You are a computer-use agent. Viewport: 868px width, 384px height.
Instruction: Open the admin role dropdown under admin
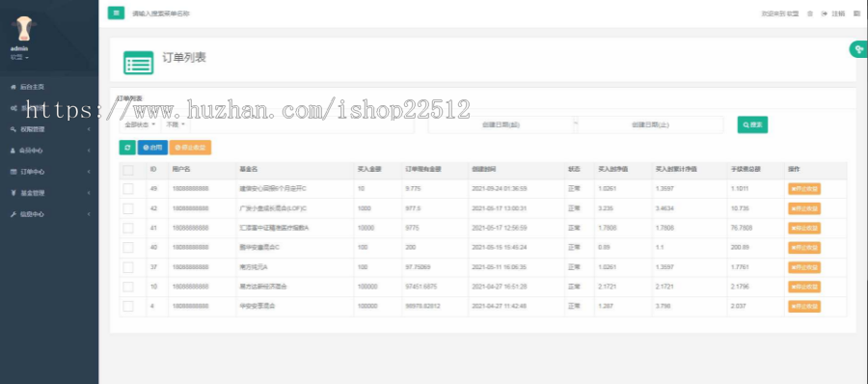pos(20,57)
